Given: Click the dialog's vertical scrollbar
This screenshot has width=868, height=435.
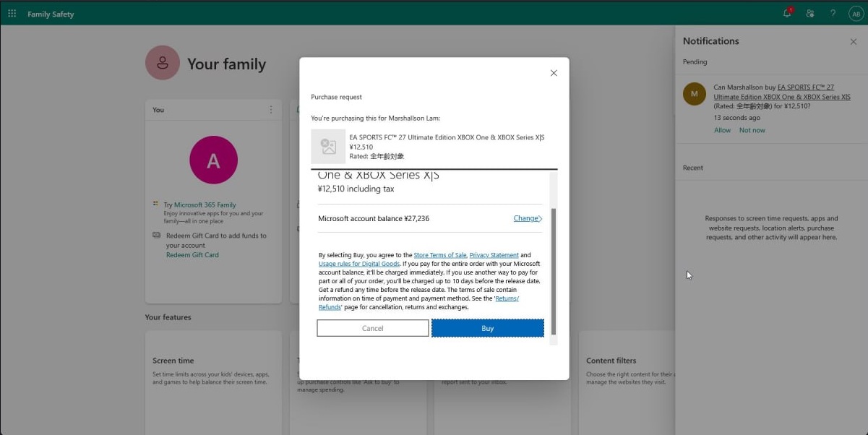Looking at the screenshot, I should 554,271.
